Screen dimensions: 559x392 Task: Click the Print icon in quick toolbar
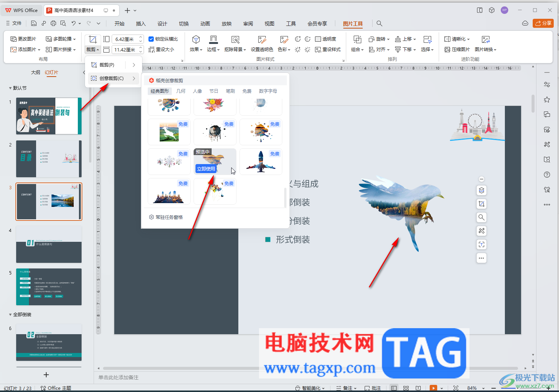point(53,23)
